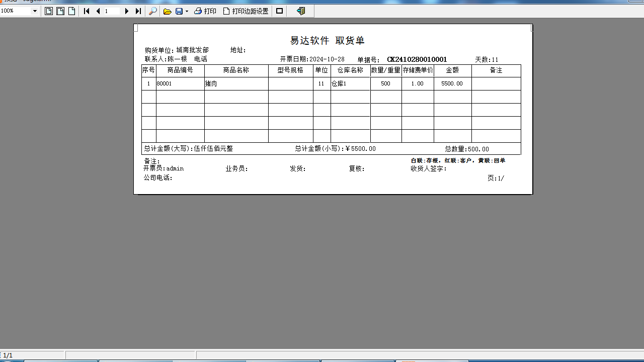Click the full screen square icon
The height and width of the screenshot is (362, 644).
279,11
